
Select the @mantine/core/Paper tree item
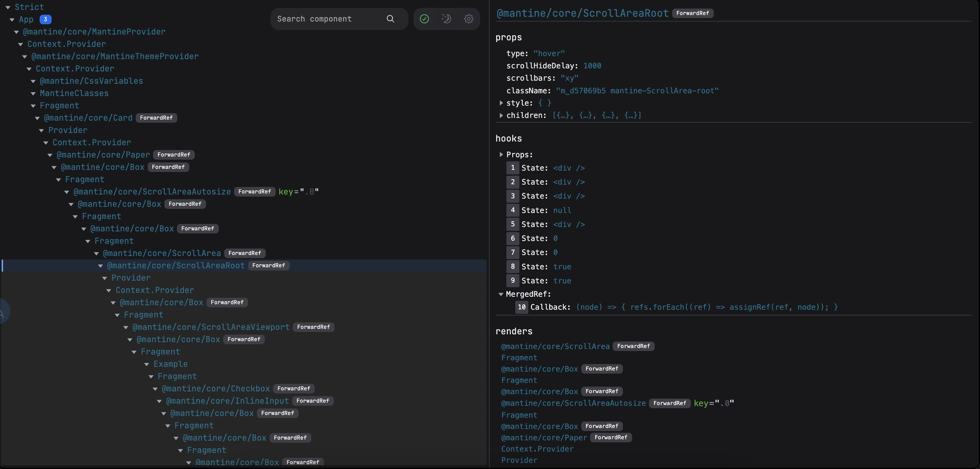coord(103,155)
